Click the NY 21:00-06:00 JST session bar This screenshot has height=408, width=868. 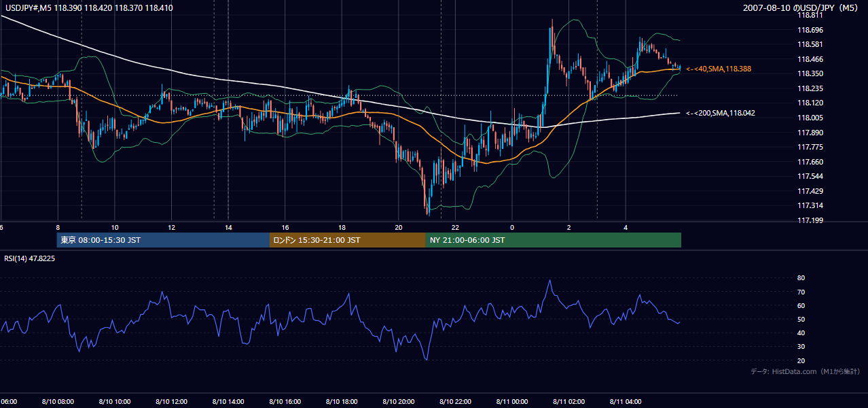click(554, 240)
